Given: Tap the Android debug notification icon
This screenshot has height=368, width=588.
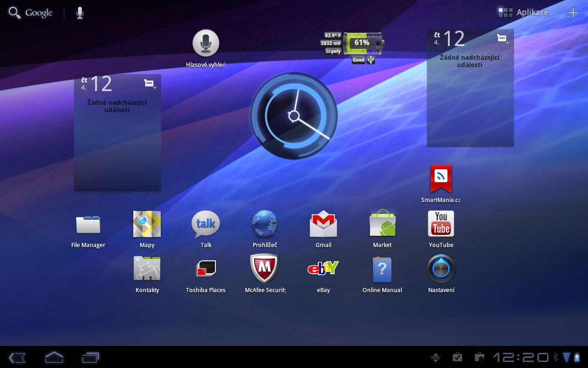Looking at the screenshot, I should tap(435, 357).
